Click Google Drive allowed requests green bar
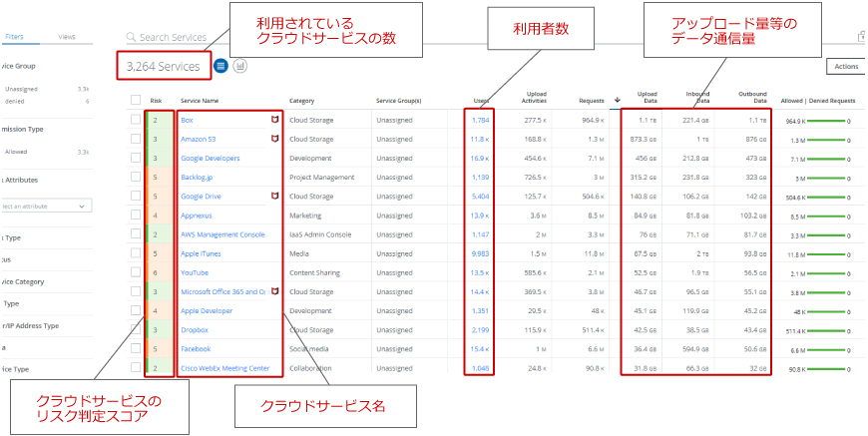The width and height of the screenshot is (868, 436). click(x=826, y=197)
